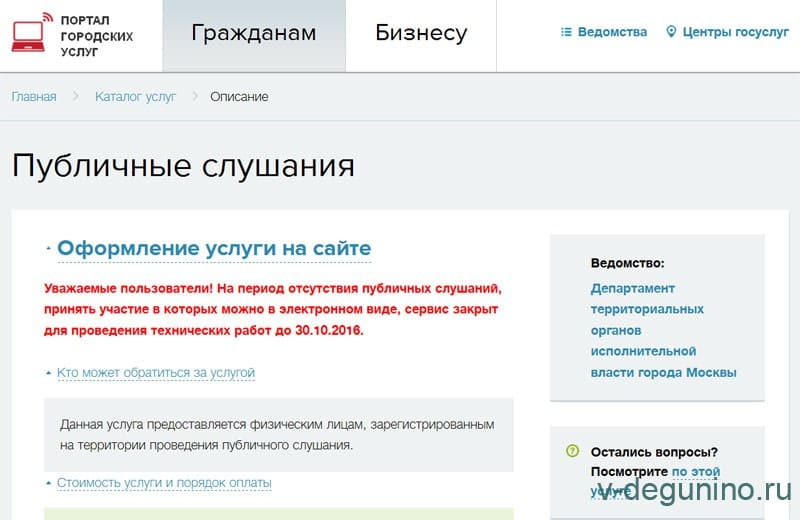800x520 pixels.
Task: Switch to the Гражданам tab
Action: (x=253, y=34)
